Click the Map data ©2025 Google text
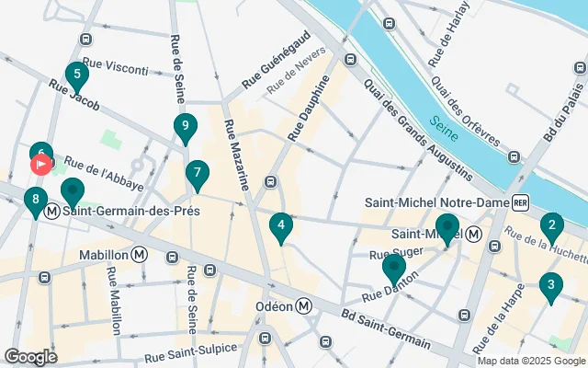Screen dimensions: 588x368 pos(531,362)
